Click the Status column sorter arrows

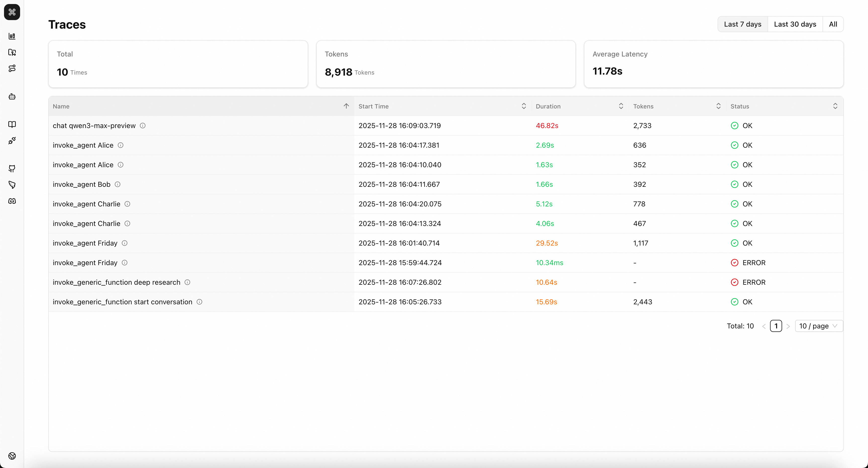click(x=835, y=106)
